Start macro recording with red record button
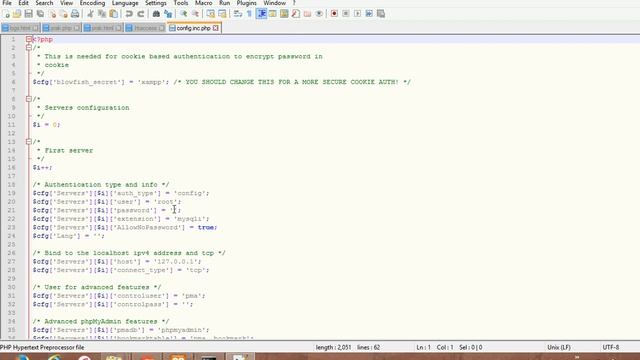The image size is (640, 360). 334,14
